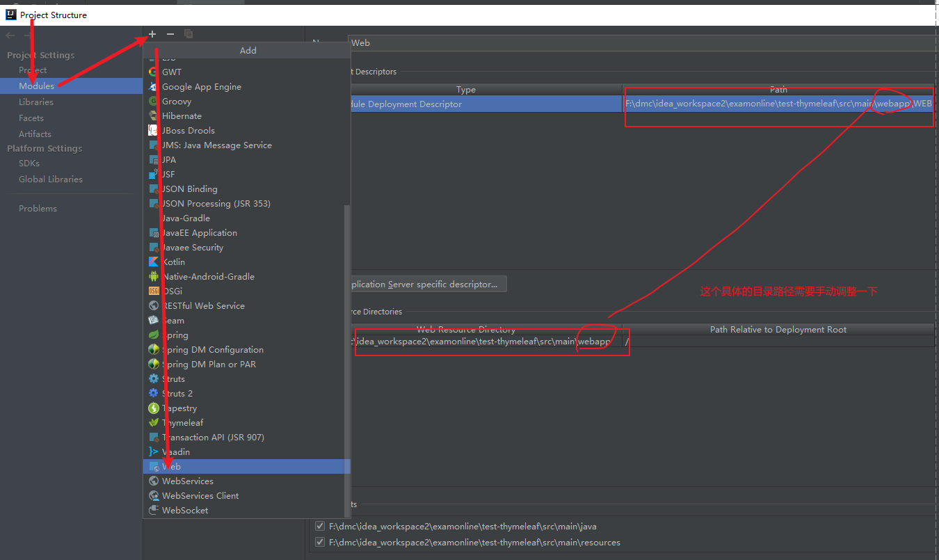Viewport: 939px width, 560px height.
Task: Click the Name input field containing Web
Action: 643,42
